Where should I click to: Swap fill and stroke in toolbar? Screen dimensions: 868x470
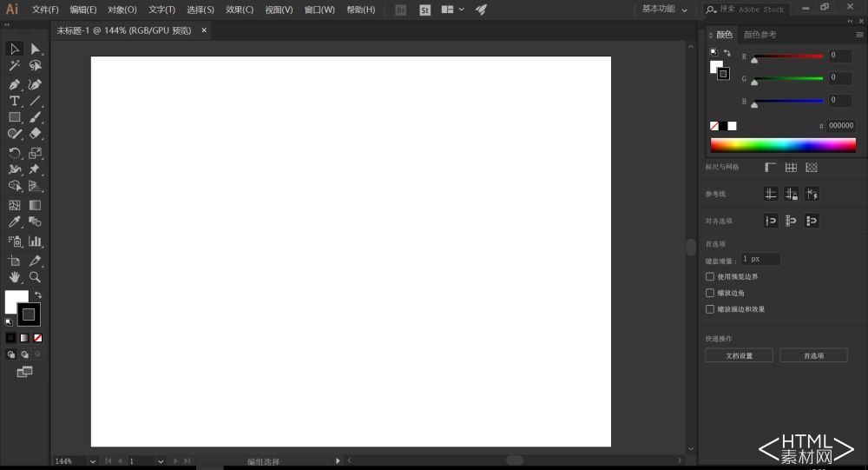(x=37, y=295)
